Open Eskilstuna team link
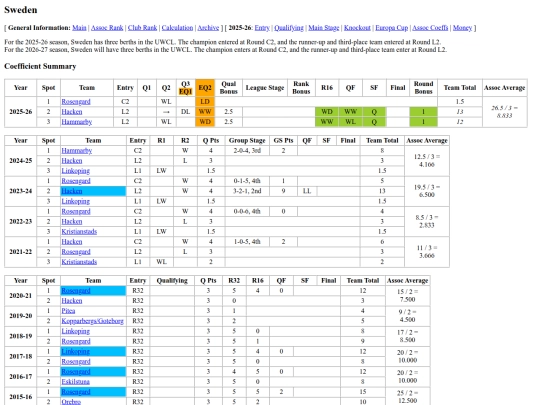Image resolution: width=540 pixels, height=405 pixels. [76, 382]
